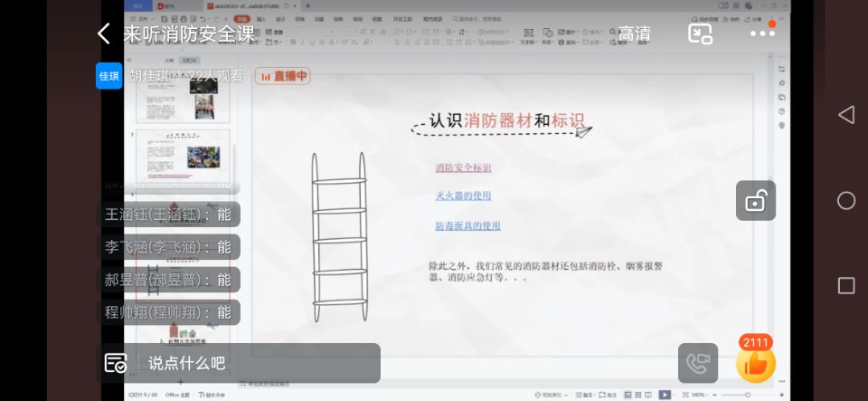The width and height of the screenshot is (868, 401).
Task: Click the 消防安全标识 link on the slide
Action: pos(463,167)
